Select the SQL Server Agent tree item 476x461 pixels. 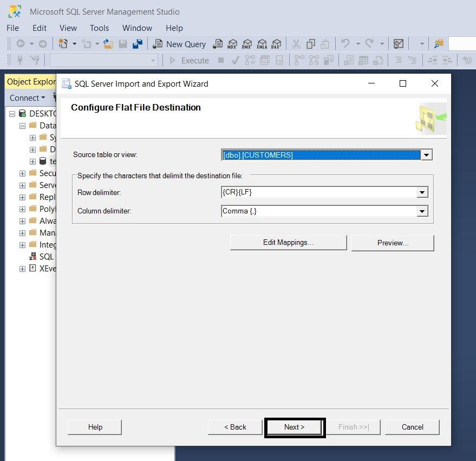point(42,257)
